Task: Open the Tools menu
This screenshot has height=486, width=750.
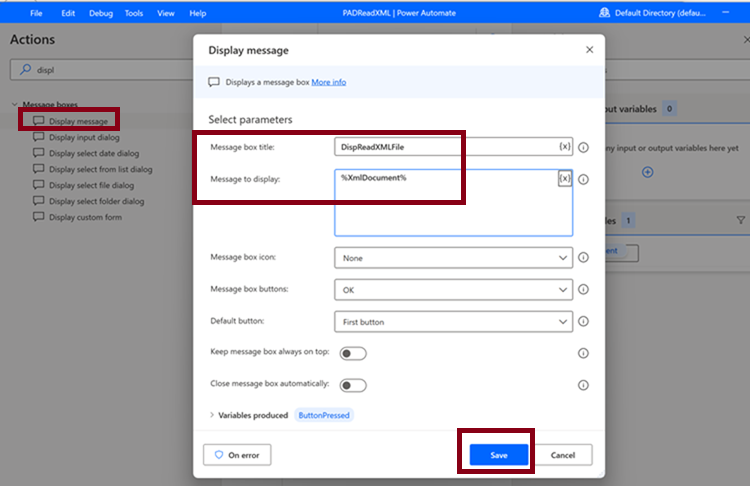Action: (134, 13)
